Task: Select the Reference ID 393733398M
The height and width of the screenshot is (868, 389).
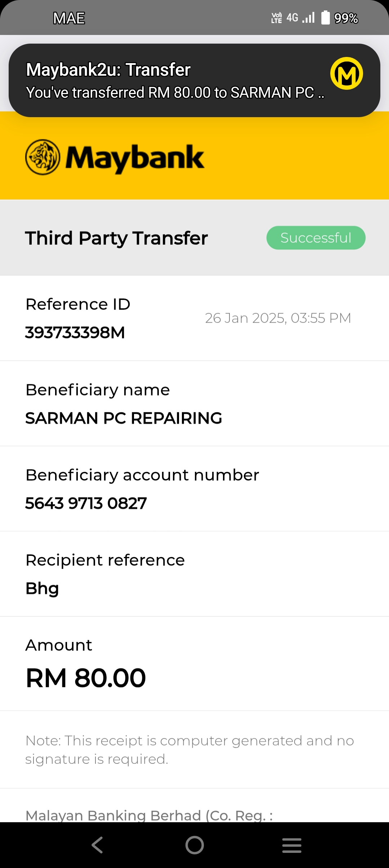Action: coord(75,332)
